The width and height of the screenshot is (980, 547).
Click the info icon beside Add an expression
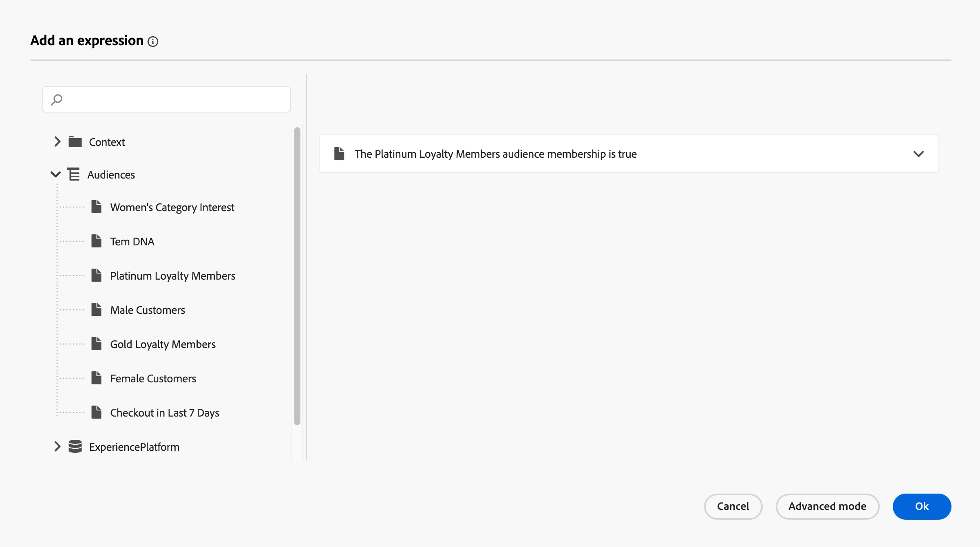(153, 42)
